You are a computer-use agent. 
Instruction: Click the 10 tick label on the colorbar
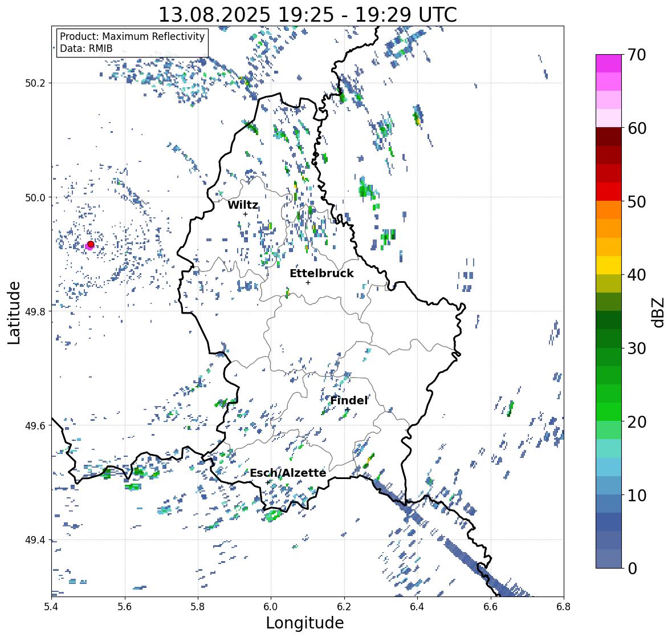[637, 495]
